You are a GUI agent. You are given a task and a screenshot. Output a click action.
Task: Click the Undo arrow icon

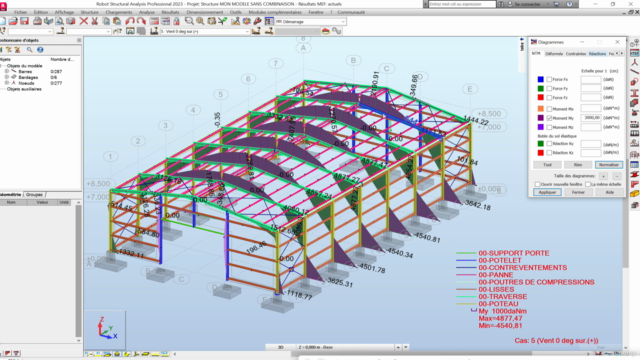130,21
